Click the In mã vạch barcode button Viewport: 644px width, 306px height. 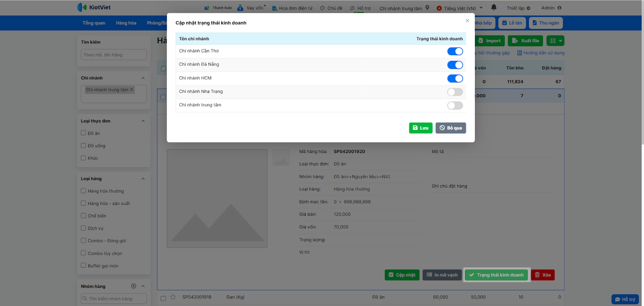click(442, 275)
